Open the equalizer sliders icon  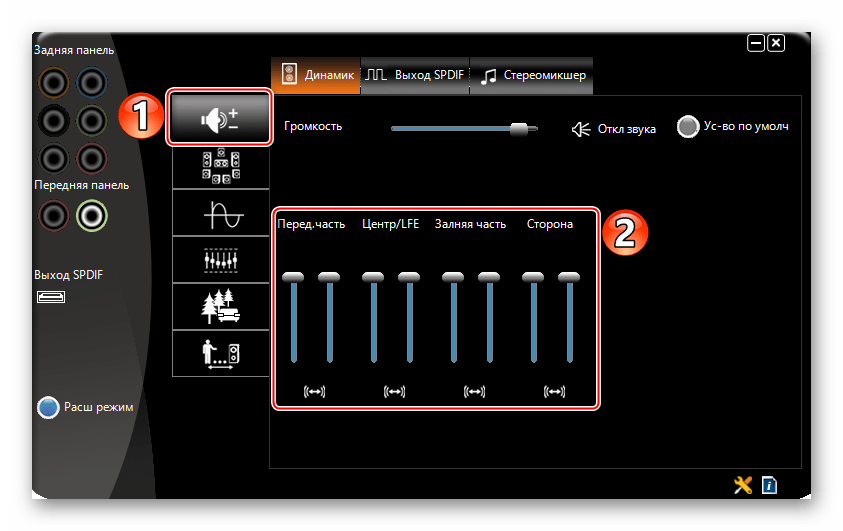[x=220, y=260]
